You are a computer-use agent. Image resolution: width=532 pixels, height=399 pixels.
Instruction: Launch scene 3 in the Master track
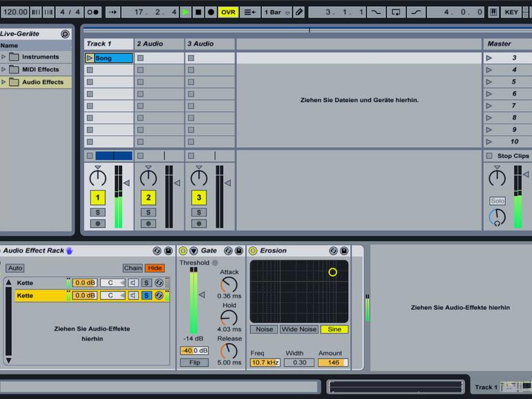pyautogui.click(x=489, y=58)
